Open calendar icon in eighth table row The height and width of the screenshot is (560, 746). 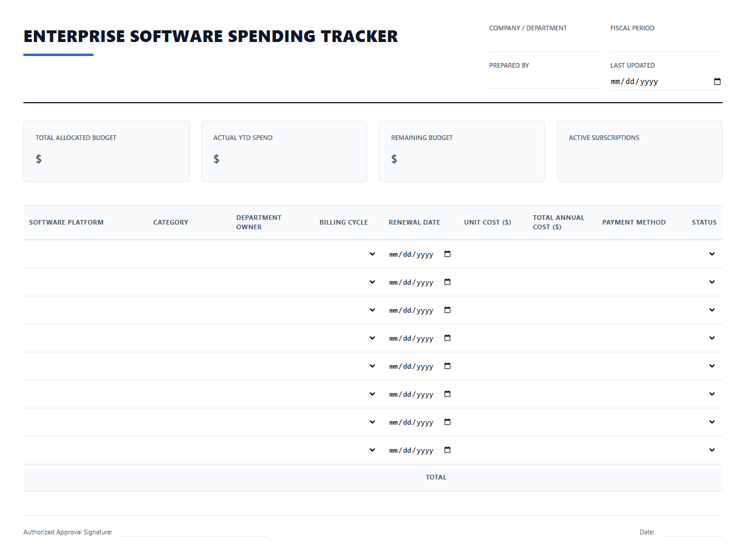coord(448,450)
